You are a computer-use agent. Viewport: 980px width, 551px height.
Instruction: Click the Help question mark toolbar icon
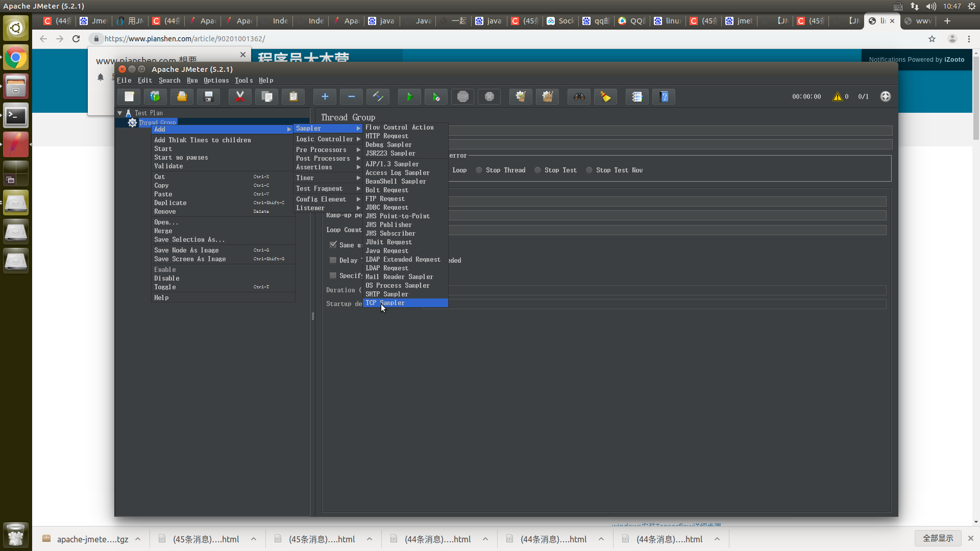click(664, 96)
